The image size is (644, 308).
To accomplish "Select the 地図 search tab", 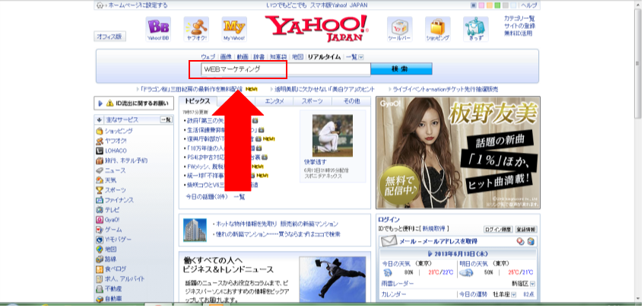I will coord(297,57).
